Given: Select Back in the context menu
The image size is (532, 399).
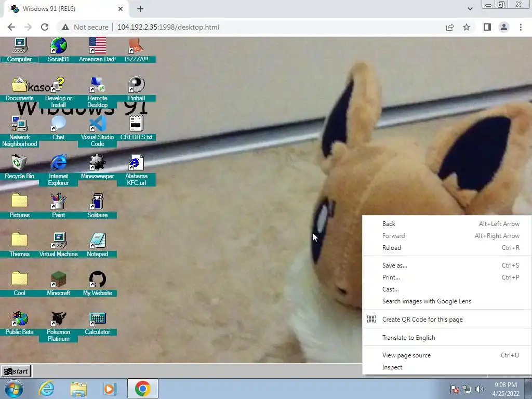Looking at the screenshot, I should (x=447, y=224).
